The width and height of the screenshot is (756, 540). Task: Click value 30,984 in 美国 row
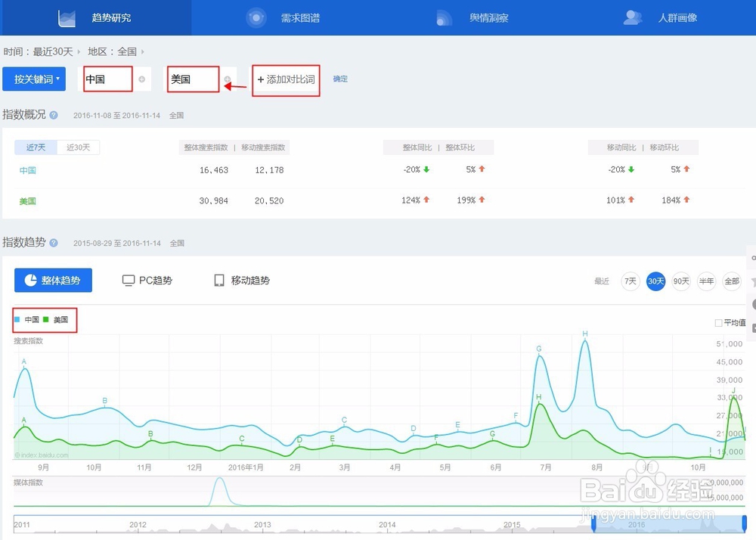pos(214,200)
